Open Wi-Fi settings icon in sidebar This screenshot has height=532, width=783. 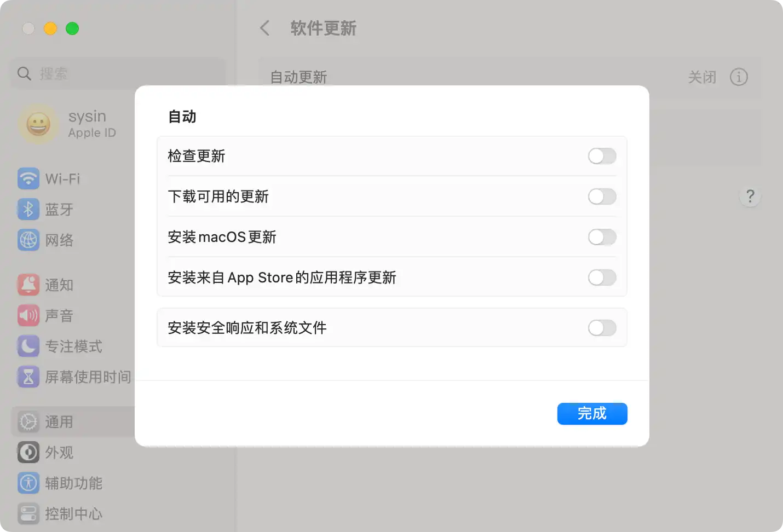(x=28, y=178)
